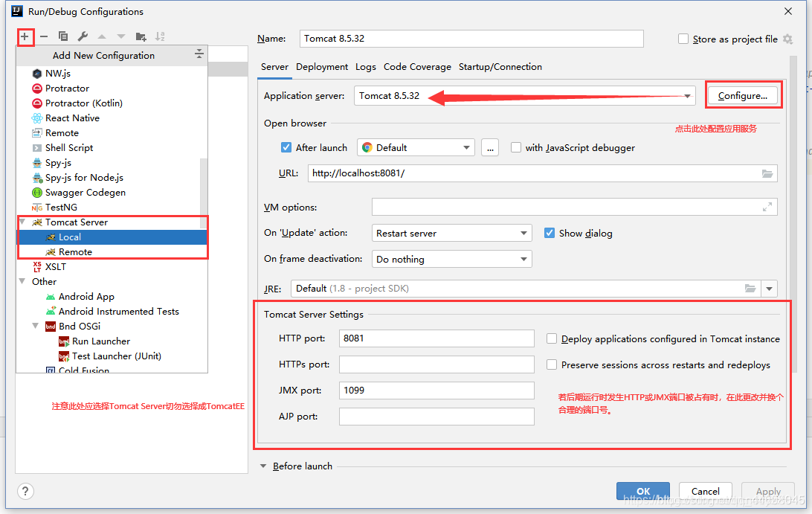Collapse the Other tree node
812x514 pixels.
point(22,281)
